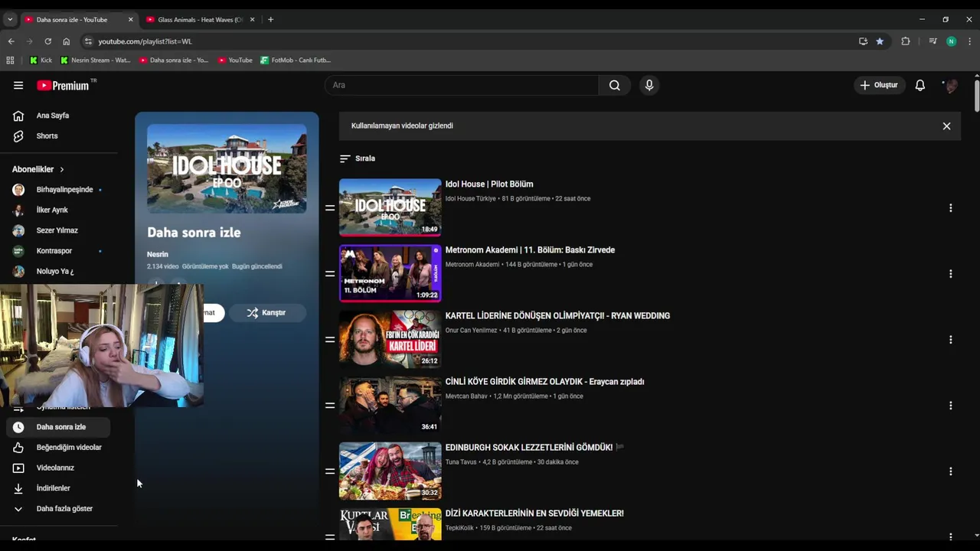Screen dimensions: 980x551
Task: Open the tab search dropdown arrow
Action: click(10, 19)
